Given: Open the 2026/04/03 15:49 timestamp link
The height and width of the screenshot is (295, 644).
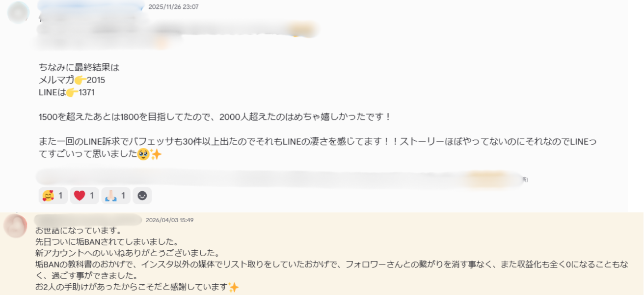Looking at the screenshot, I should coord(170,220).
